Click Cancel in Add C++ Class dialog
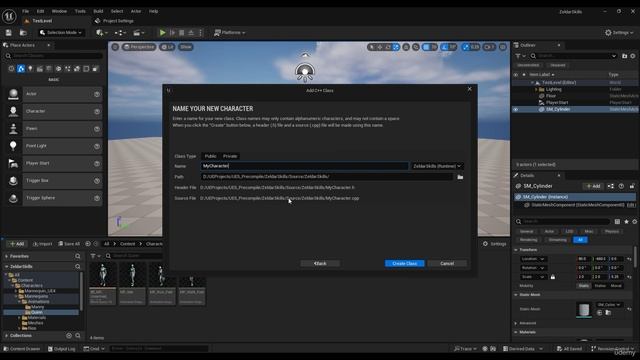The image size is (640, 360). coord(447,263)
